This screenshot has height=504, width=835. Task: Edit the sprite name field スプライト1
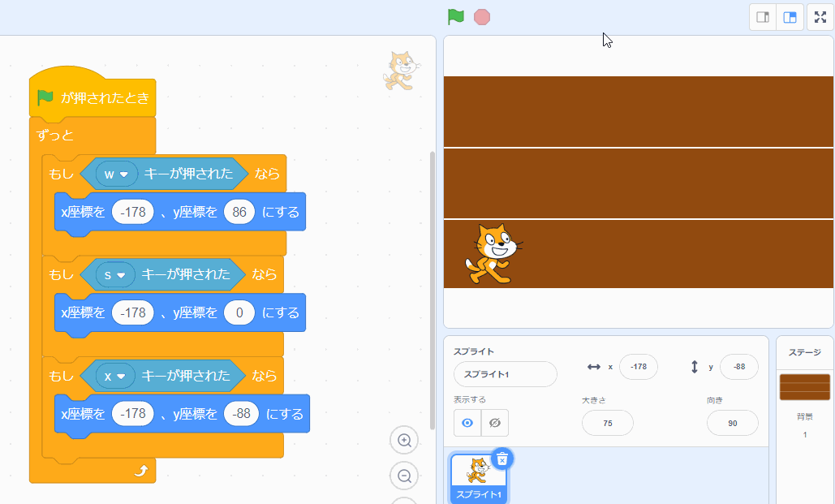tap(505, 374)
